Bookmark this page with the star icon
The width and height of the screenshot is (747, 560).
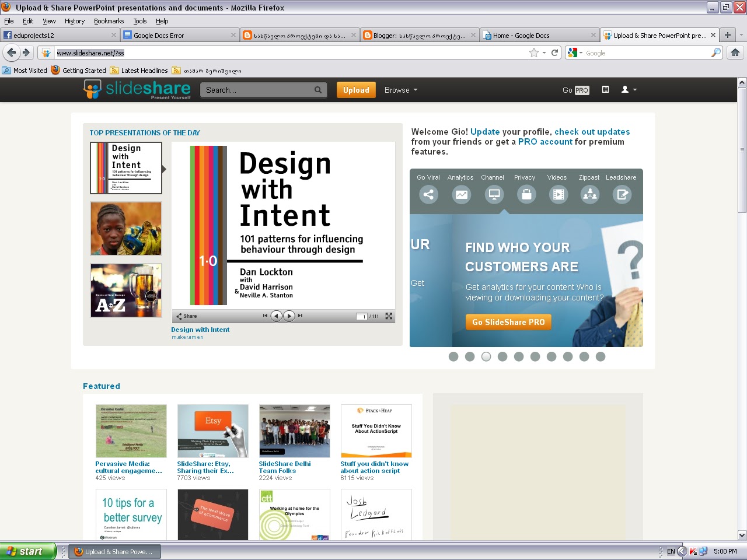click(533, 52)
